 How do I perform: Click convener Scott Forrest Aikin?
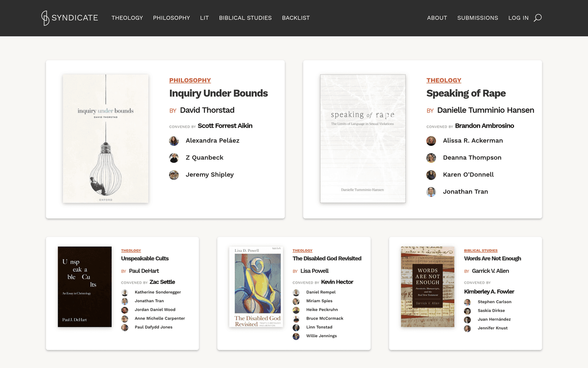225,126
